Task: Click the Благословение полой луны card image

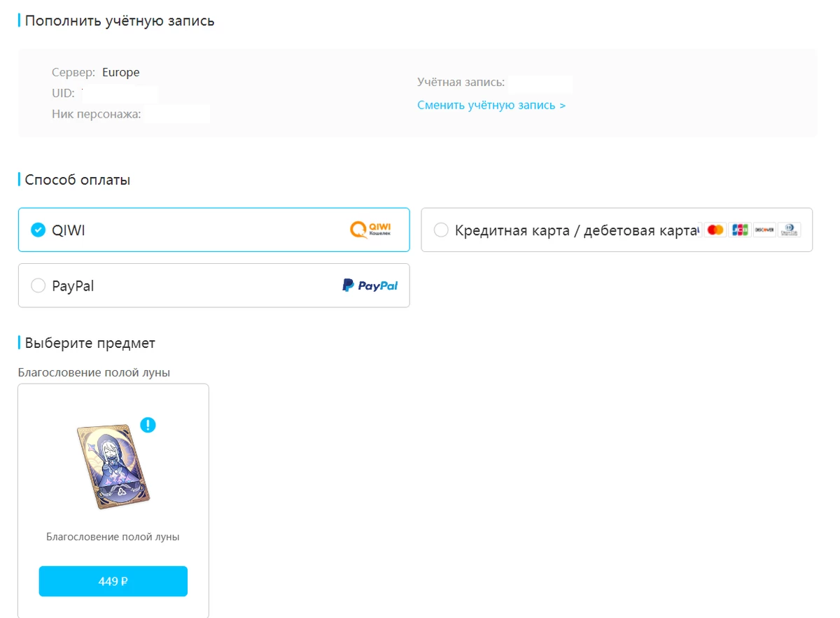Action: pyautogui.click(x=113, y=467)
